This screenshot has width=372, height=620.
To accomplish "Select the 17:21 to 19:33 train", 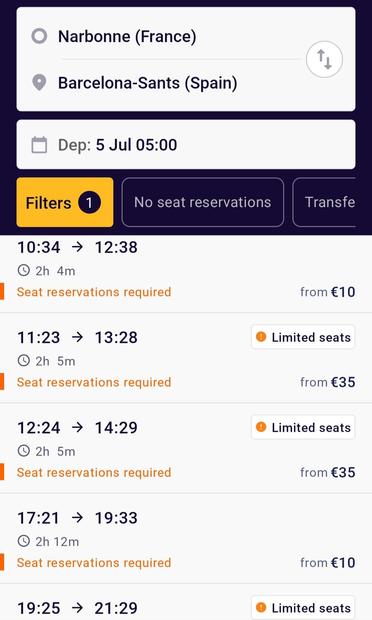I will [x=186, y=539].
